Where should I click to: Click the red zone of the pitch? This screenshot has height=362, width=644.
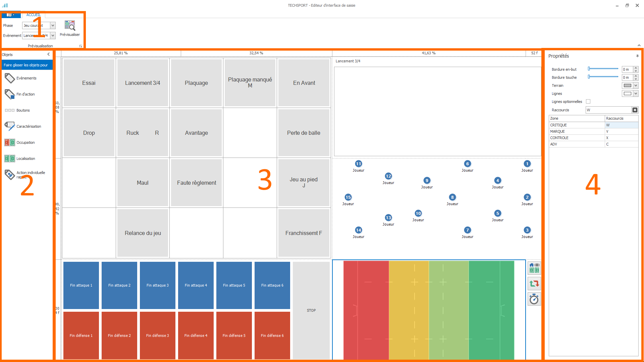point(366,310)
